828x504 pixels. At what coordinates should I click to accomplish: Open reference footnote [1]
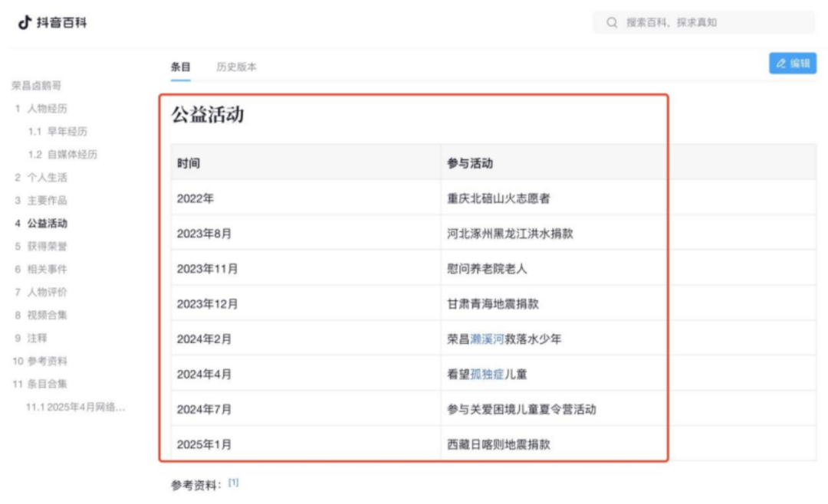pos(233,483)
